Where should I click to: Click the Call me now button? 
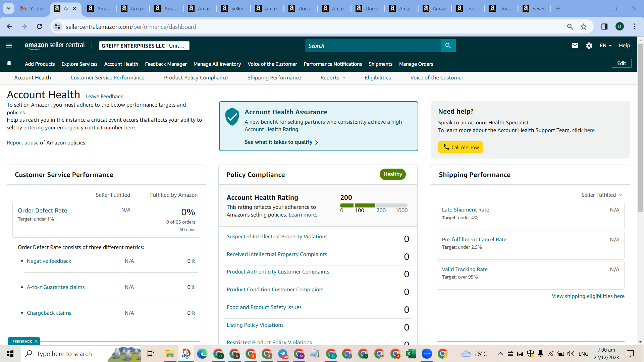pos(460,147)
